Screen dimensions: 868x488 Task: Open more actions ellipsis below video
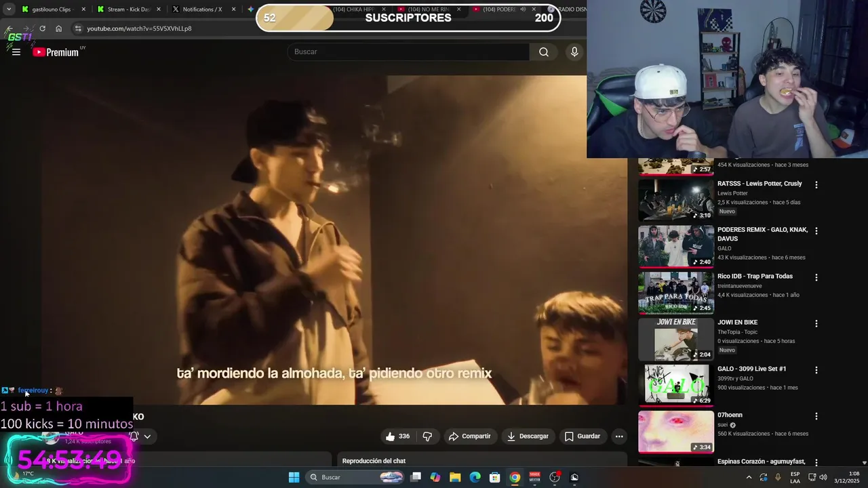(x=619, y=436)
